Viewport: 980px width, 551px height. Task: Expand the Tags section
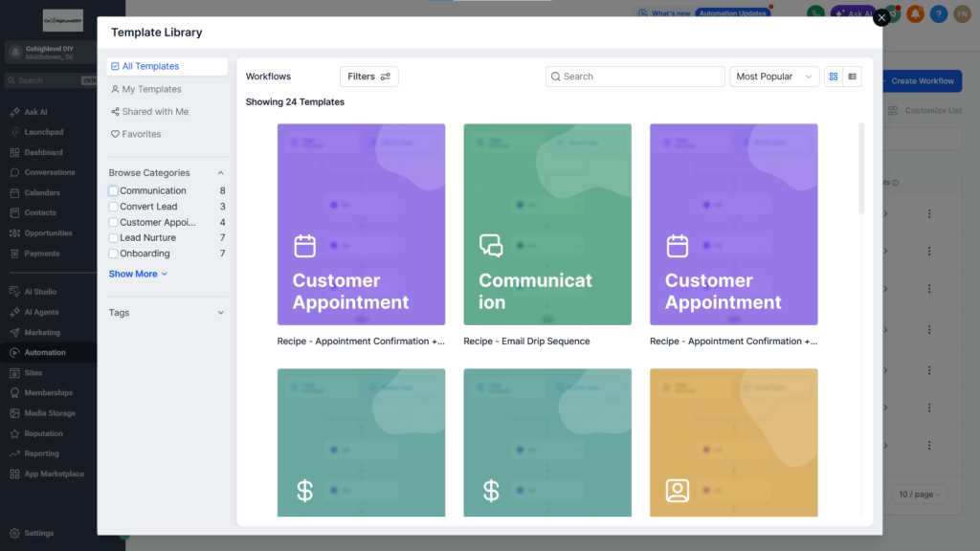point(221,313)
